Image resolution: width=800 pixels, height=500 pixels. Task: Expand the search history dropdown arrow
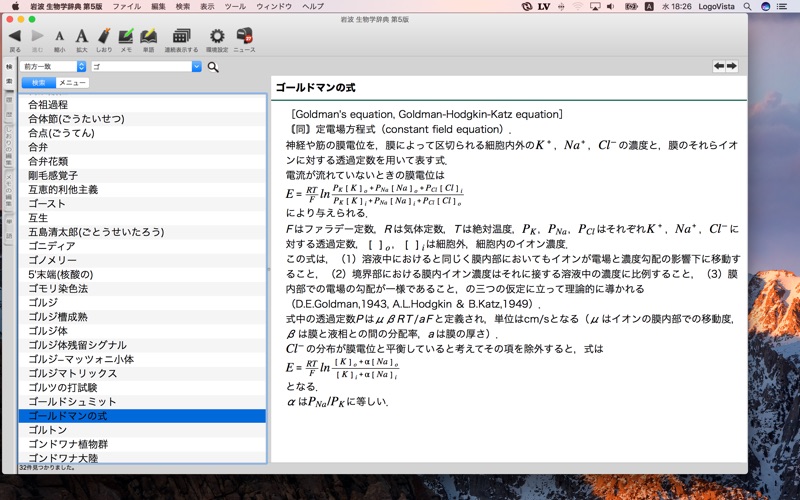pos(197,67)
